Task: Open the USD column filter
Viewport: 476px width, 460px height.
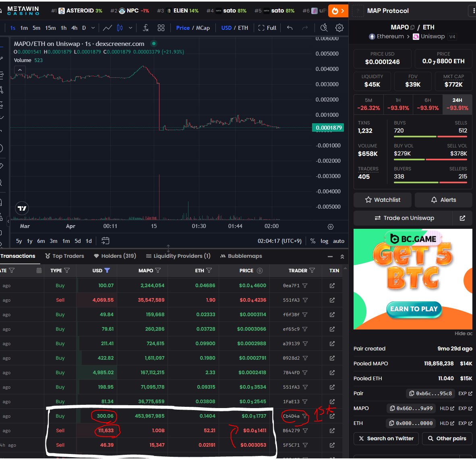Action: click(x=107, y=270)
